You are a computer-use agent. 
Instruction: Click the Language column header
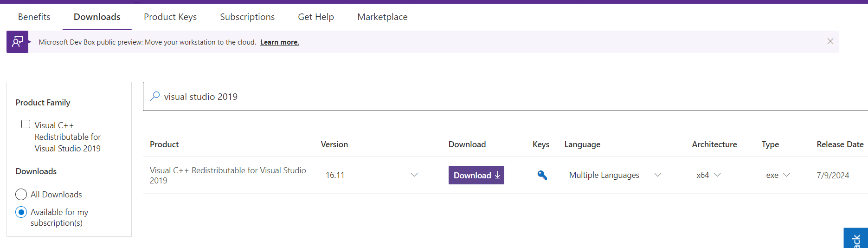tap(582, 144)
